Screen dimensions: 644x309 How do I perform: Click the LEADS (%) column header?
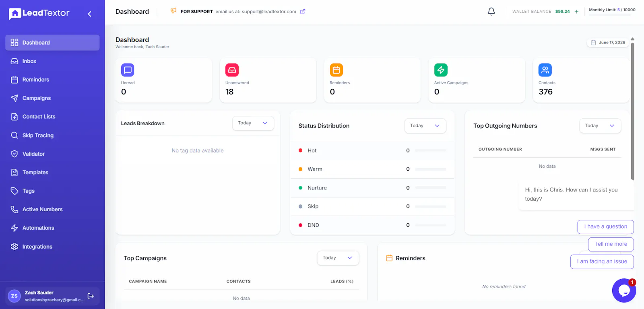pyautogui.click(x=342, y=282)
